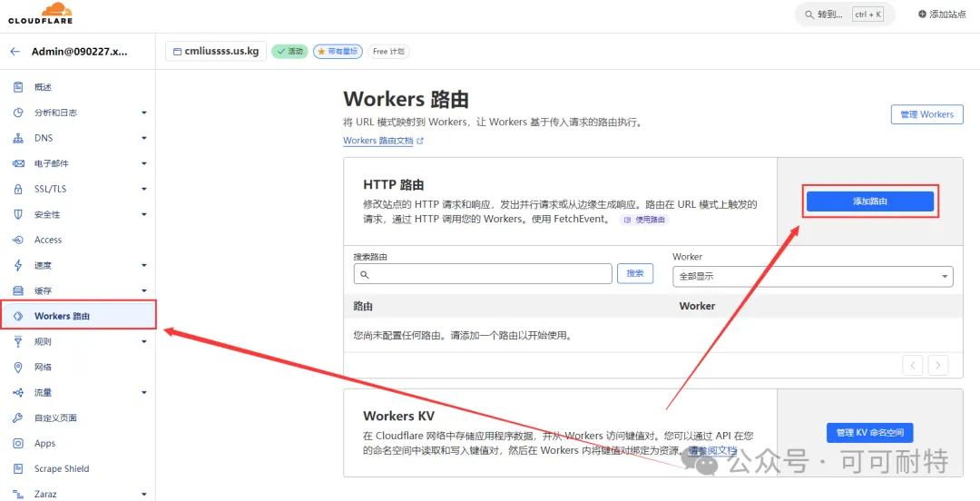Screen dimensions: 980x501
Task: Click the external-link icon after Workers 路由文档
Action: [x=420, y=141]
